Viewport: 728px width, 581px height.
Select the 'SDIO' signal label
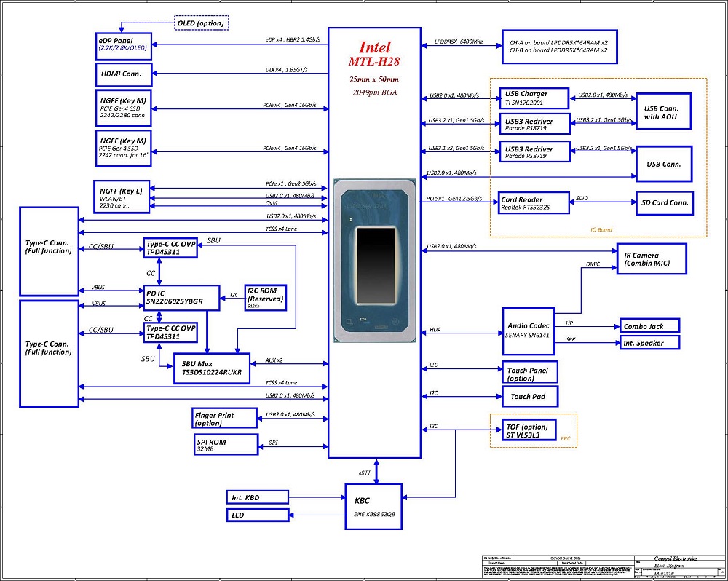click(x=582, y=198)
